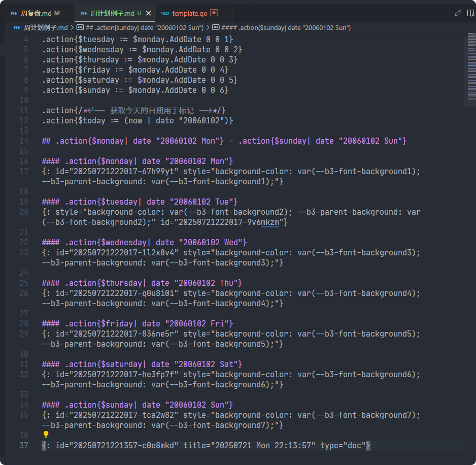Select line 14 by its line number
This screenshot has width=476, height=465.
point(24,141)
